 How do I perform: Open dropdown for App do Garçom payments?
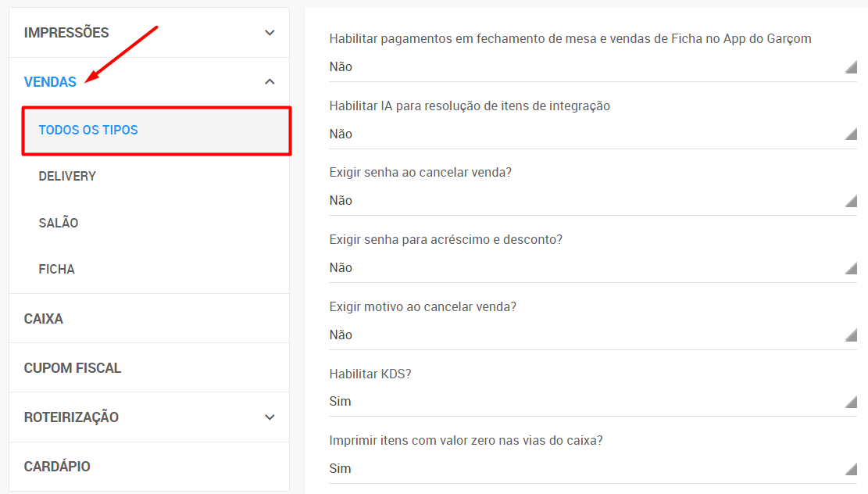(592, 67)
